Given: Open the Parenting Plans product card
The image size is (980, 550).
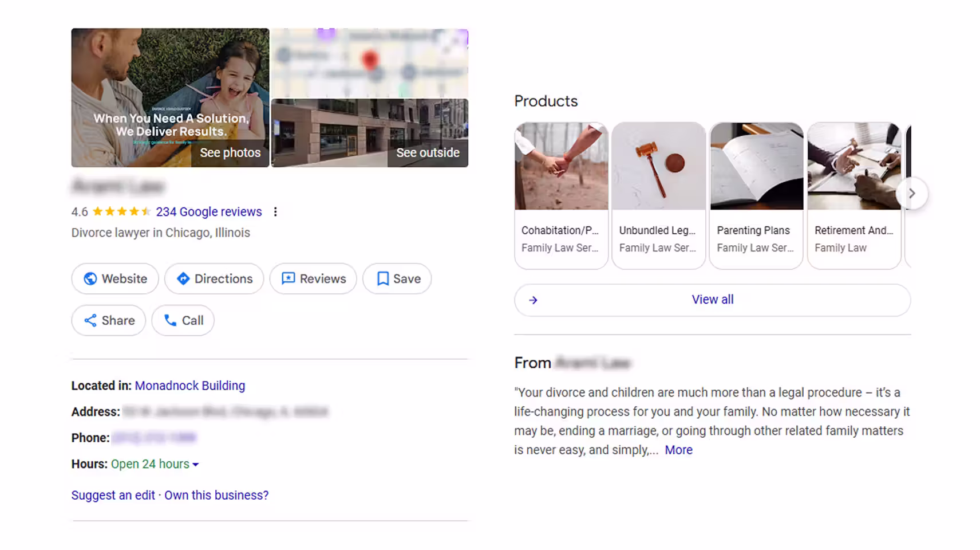Looking at the screenshot, I should pos(757,195).
